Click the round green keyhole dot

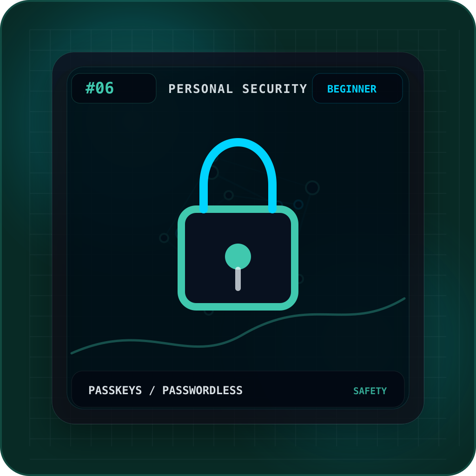[x=238, y=256]
